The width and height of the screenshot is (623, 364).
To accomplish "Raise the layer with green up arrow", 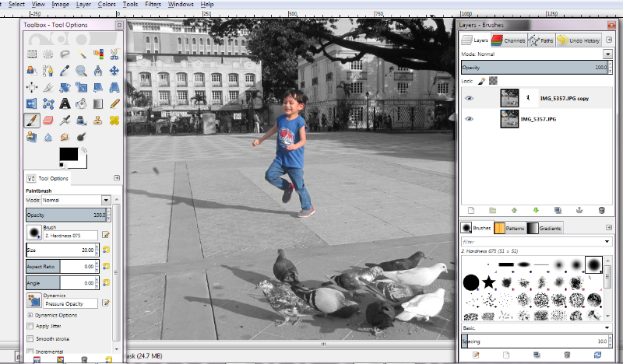I will [x=514, y=210].
